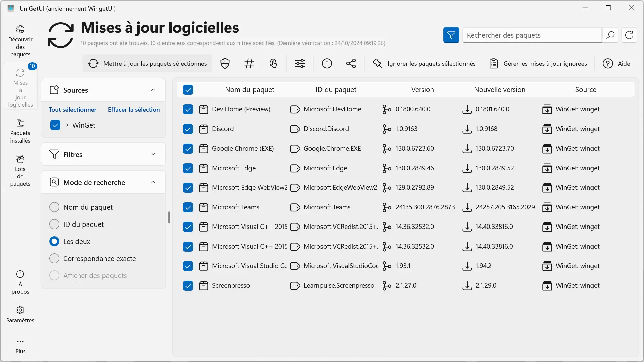The image size is (644, 362).
Task: Navigate to Lots de paquets section
Action: point(20,170)
